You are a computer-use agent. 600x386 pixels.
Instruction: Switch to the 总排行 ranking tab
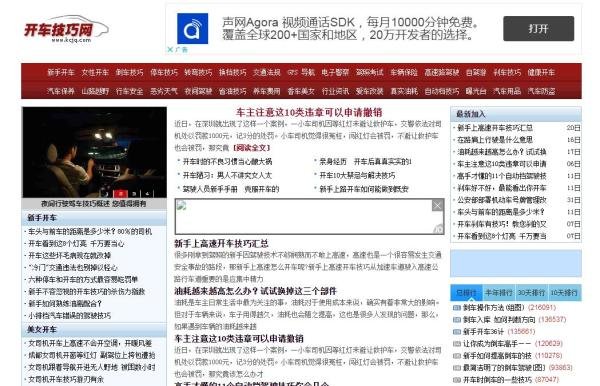(466, 293)
